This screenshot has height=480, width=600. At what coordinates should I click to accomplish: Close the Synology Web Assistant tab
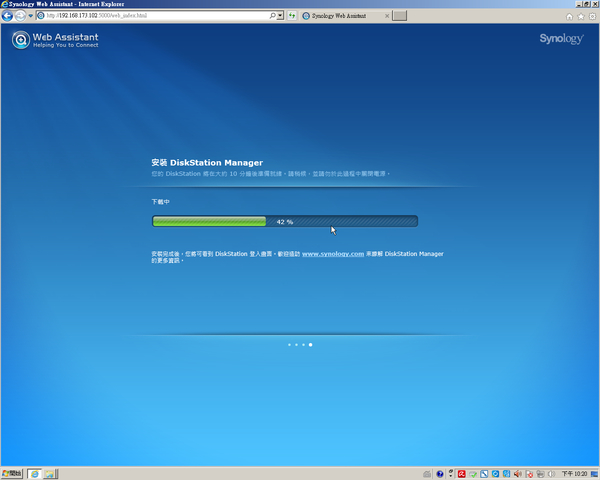387,16
